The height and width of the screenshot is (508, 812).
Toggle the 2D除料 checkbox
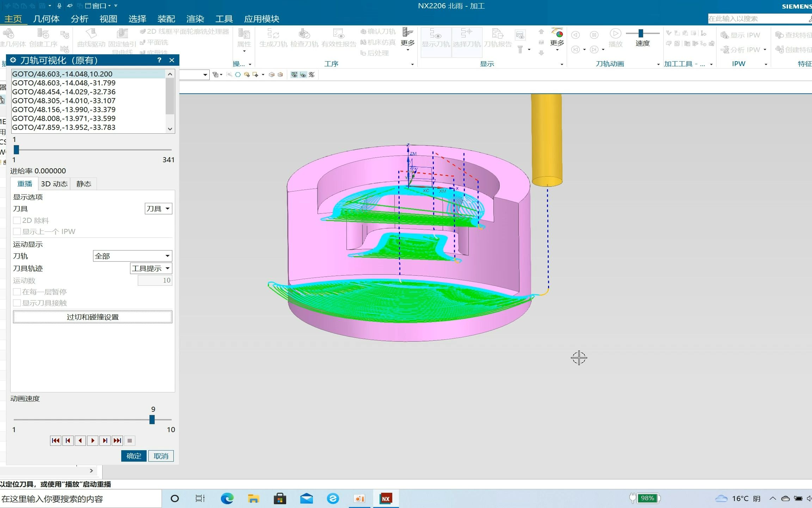tap(16, 220)
